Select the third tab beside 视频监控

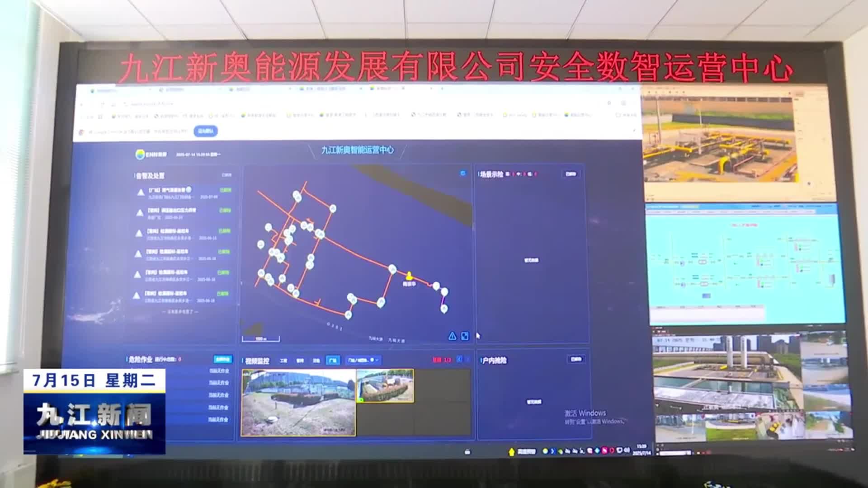[x=316, y=361]
